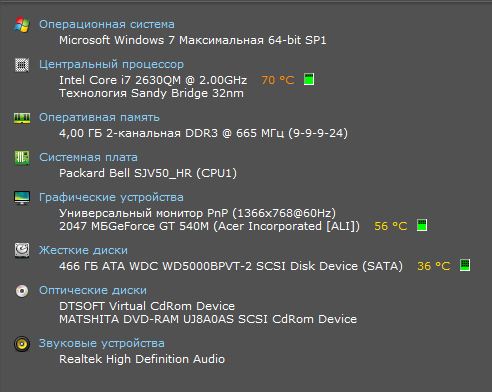Click the green motherboard icon
The height and width of the screenshot is (392, 492).
tap(22, 158)
